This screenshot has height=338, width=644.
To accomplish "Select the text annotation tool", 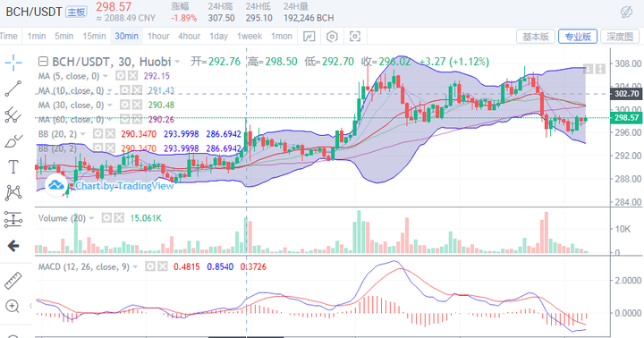I will 13,167.
